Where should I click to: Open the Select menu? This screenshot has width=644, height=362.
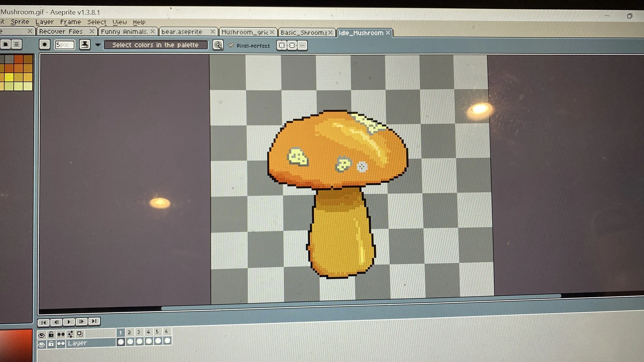[97, 22]
